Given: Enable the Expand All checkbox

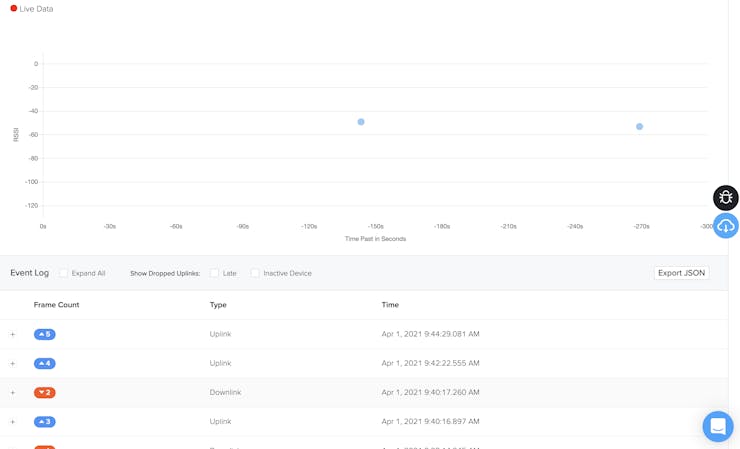Looking at the screenshot, I should click(x=63, y=273).
